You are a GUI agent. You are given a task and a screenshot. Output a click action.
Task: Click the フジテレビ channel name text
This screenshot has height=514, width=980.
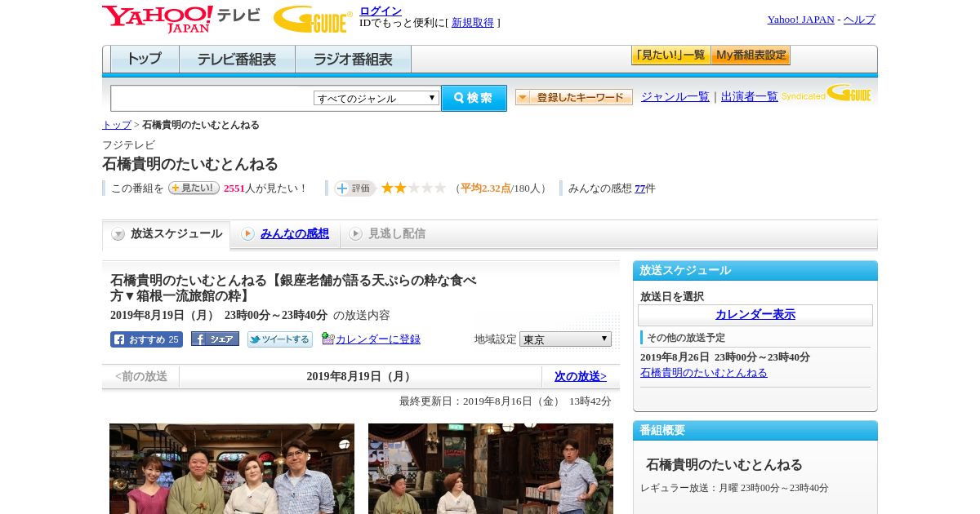click(x=129, y=145)
